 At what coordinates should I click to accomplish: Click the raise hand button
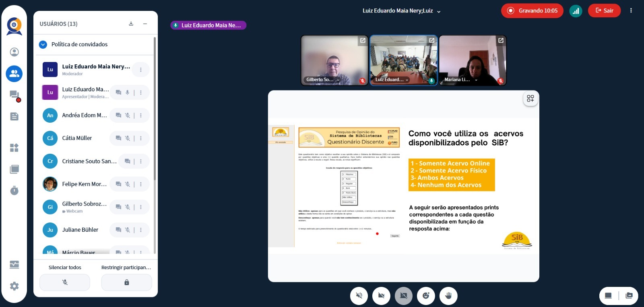(448, 296)
